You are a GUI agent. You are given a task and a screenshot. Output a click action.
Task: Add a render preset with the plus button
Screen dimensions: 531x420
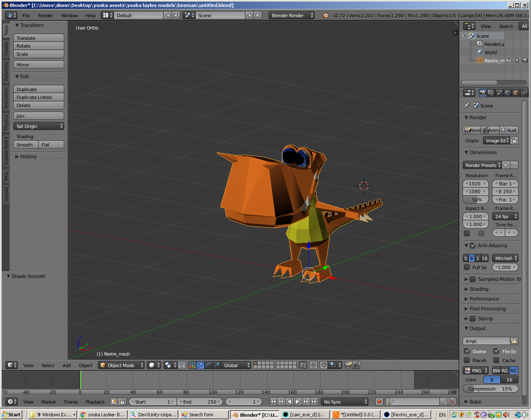[506, 165]
